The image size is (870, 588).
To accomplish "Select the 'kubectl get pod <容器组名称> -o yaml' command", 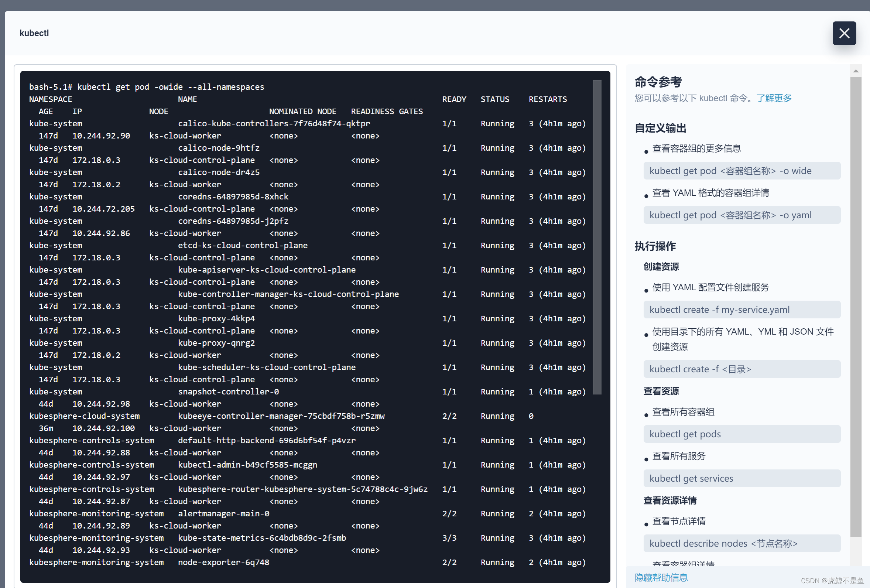I will pyautogui.click(x=741, y=215).
